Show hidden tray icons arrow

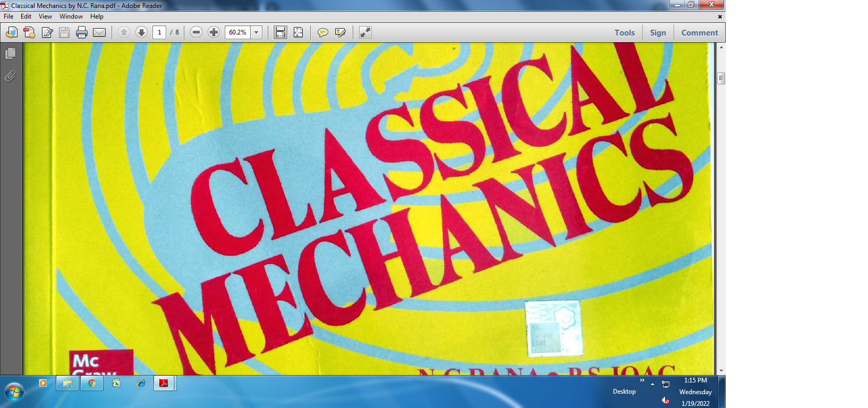click(652, 384)
